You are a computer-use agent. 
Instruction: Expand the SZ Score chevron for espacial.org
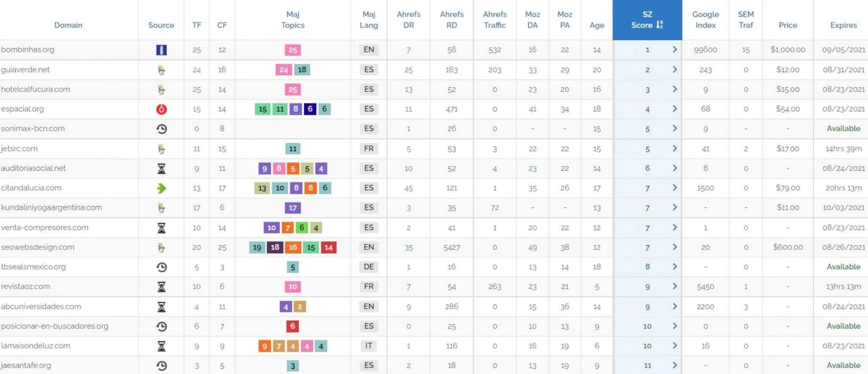point(674,109)
